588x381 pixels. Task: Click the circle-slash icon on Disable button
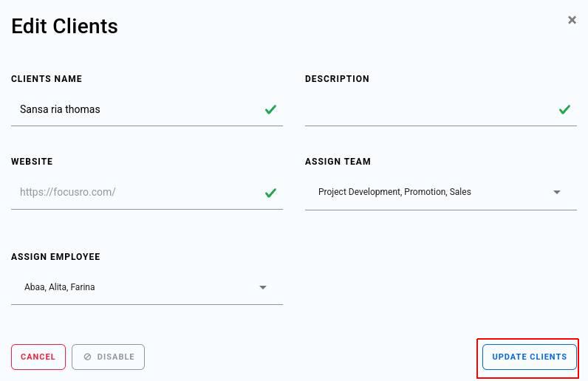pyautogui.click(x=87, y=357)
